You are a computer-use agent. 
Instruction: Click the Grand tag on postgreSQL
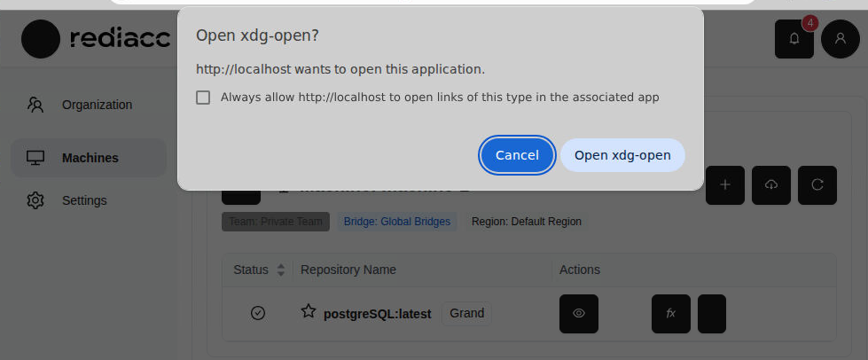466,313
